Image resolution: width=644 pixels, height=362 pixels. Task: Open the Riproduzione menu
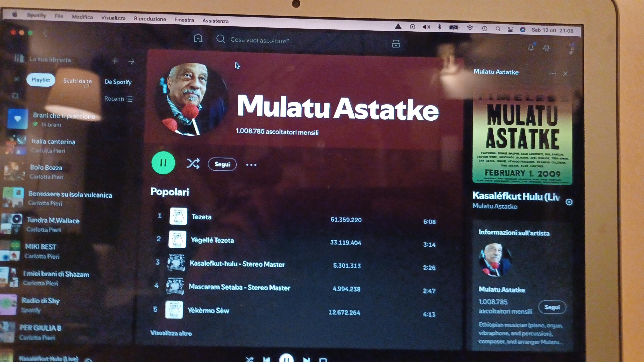[150, 19]
